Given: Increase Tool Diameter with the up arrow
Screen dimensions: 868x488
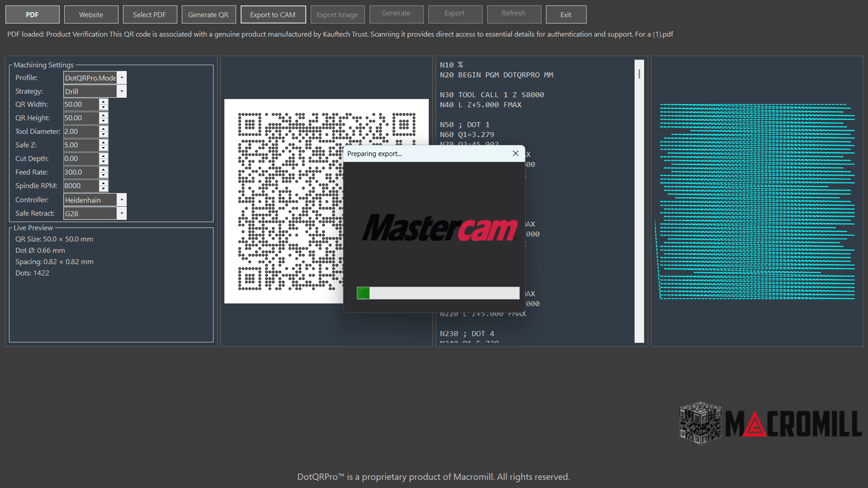Looking at the screenshot, I should pyautogui.click(x=104, y=129).
